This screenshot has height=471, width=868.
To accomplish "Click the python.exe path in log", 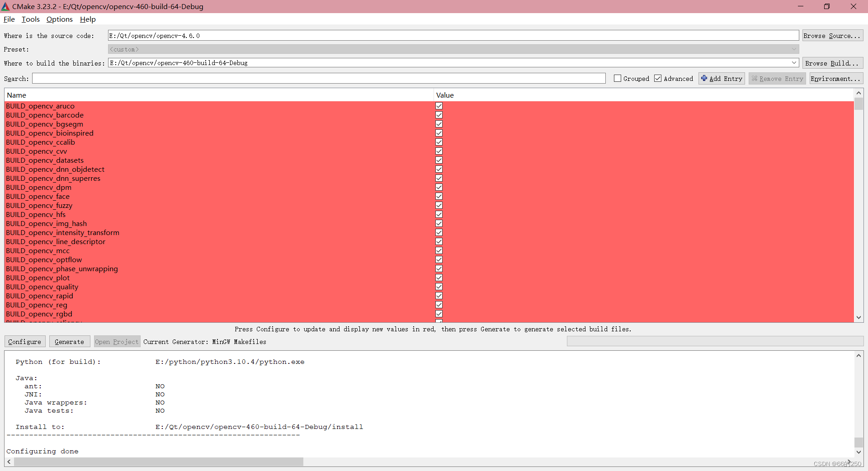I will [x=230, y=362].
